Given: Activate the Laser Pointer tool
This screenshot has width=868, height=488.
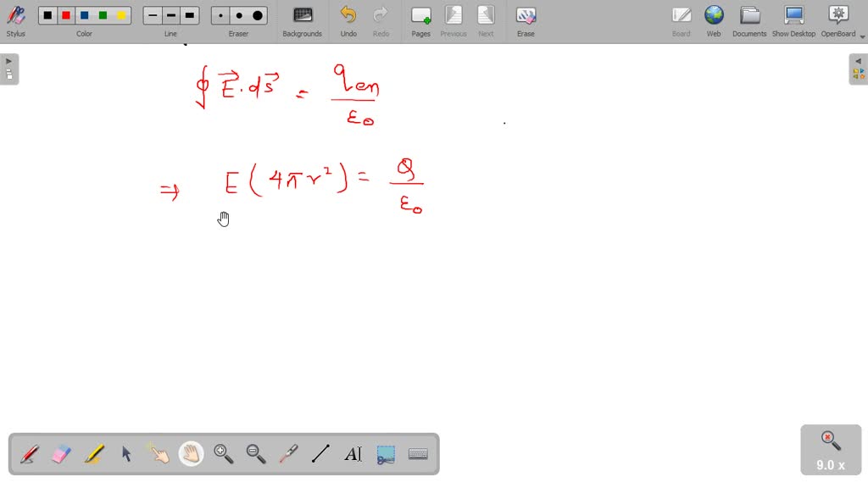Looking at the screenshot, I should (288, 453).
